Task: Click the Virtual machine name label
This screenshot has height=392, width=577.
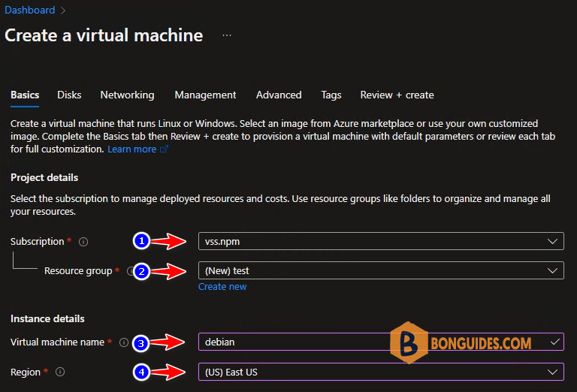Action: coord(57,342)
